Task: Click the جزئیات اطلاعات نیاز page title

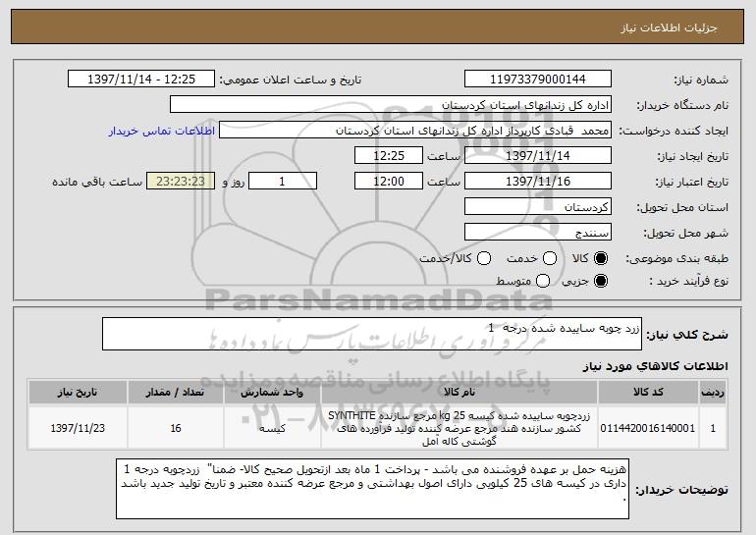Action: (669, 27)
